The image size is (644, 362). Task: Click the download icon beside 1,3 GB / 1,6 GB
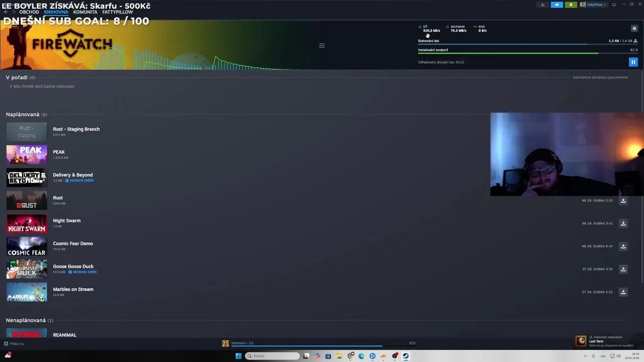point(635,41)
